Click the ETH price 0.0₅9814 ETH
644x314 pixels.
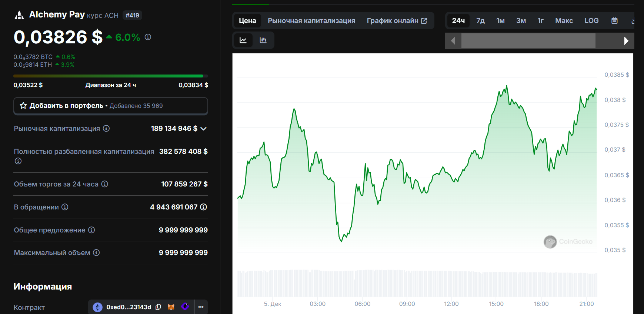point(33,65)
